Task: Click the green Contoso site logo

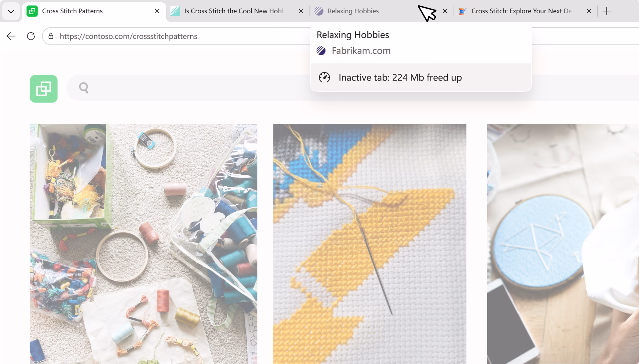Action: (x=44, y=89)
